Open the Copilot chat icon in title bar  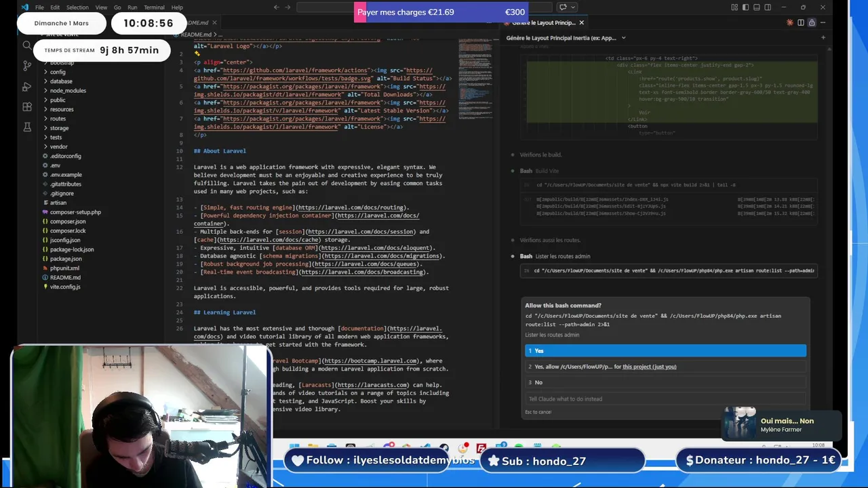[x=562, y=7]
